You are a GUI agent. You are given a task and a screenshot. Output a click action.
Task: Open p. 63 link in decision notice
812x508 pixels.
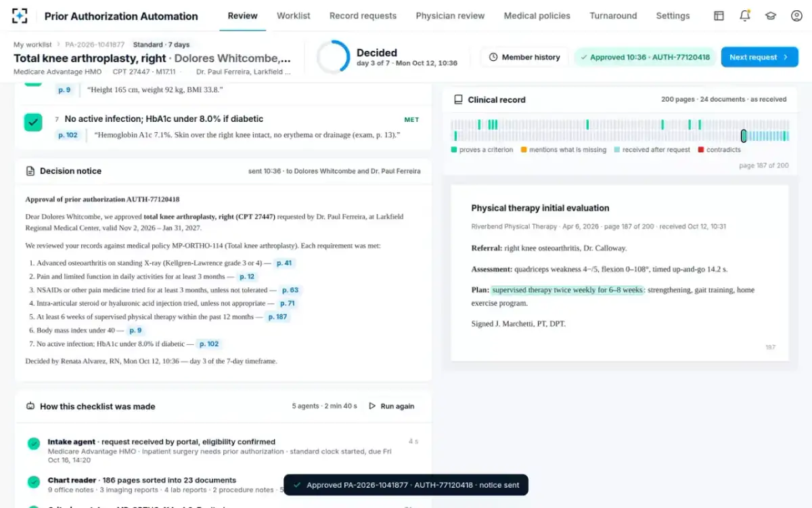[x=290, y=290]
